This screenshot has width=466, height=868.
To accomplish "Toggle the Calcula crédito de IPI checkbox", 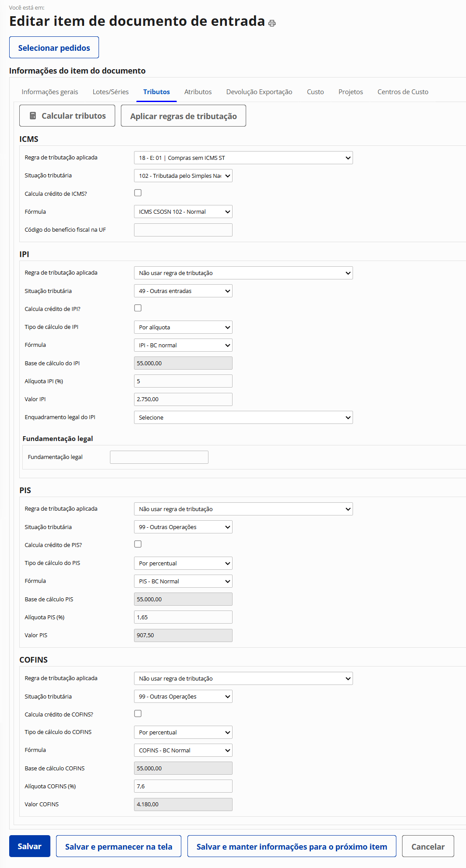I will pos(138,308).
